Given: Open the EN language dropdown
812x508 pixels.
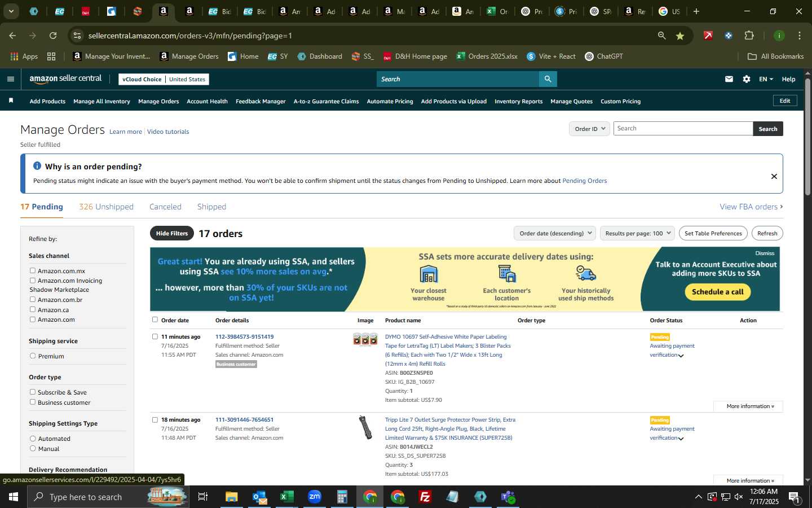Looking at the screenshot, I should tap(766, 79).
